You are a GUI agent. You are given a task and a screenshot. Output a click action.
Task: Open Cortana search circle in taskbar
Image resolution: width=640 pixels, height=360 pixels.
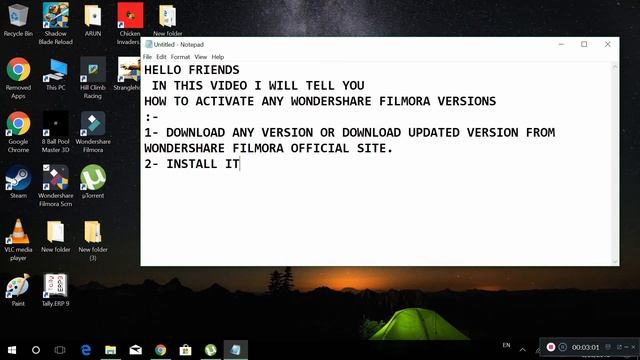(36, 350)
